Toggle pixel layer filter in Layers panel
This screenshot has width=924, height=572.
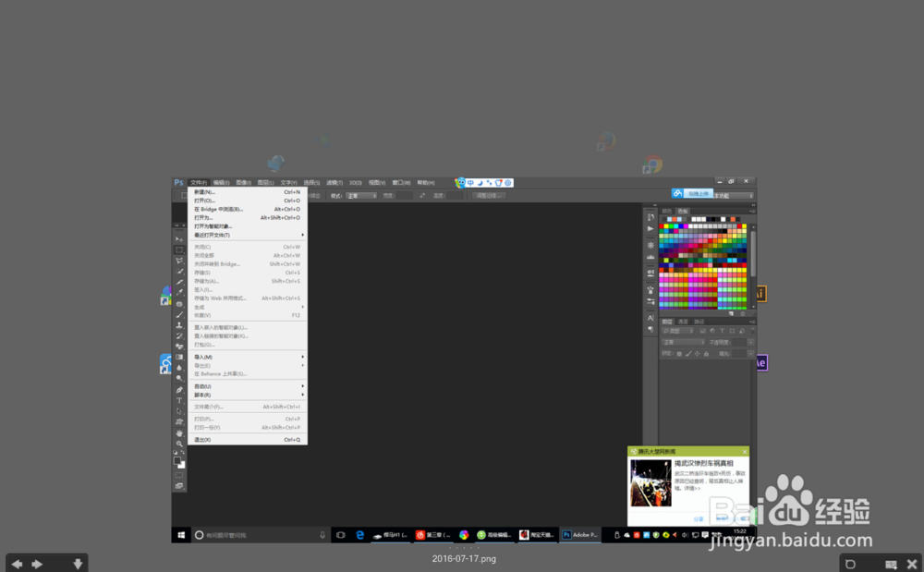[702, 331]
